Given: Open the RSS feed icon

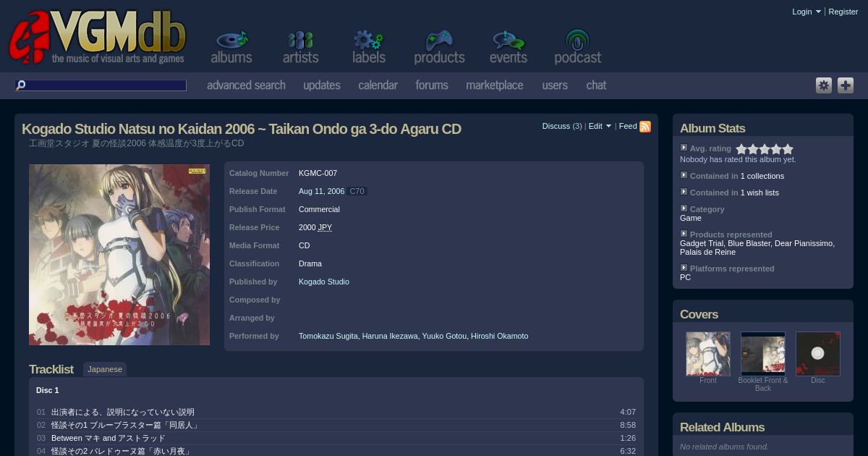Looking at the screenshot, I should (x=645, y=127).
